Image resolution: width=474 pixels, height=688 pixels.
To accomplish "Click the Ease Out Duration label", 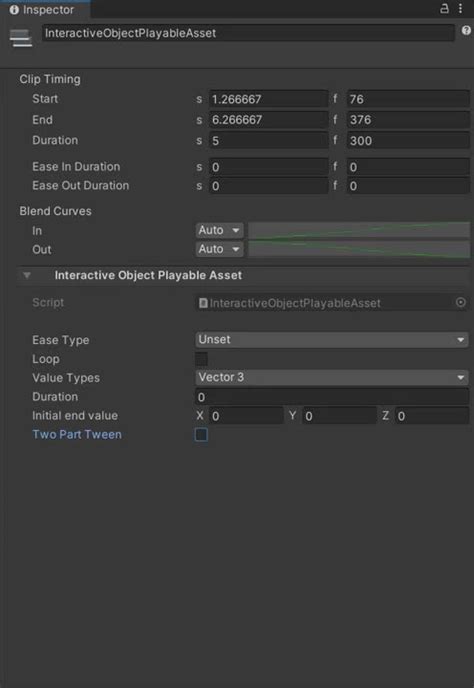I will point(81,186).
